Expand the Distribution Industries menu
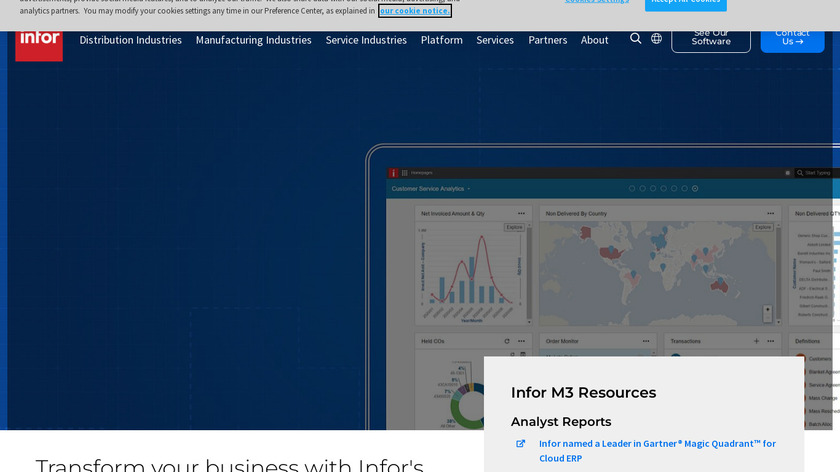The image size is (840, 472). click(x=130, y=40)
